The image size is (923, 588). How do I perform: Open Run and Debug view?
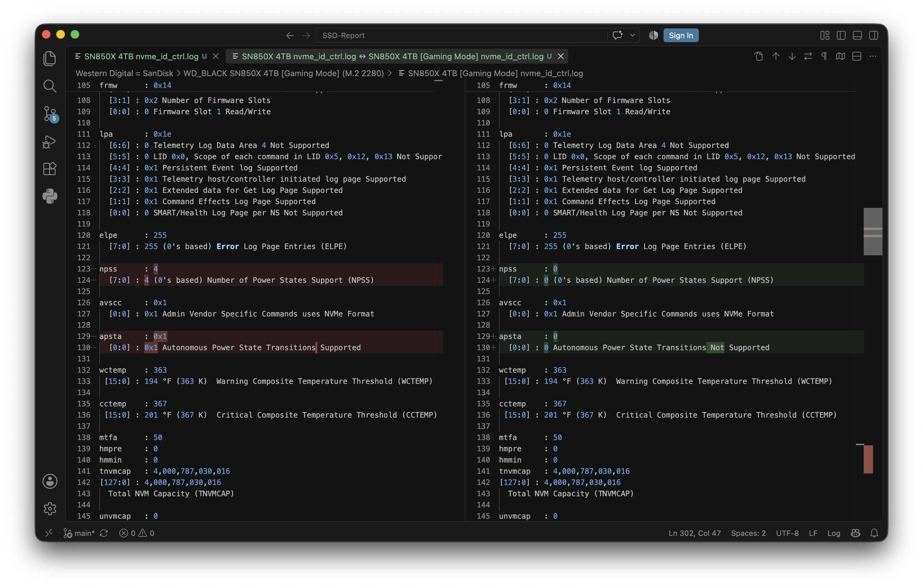(x=50, y=141)
